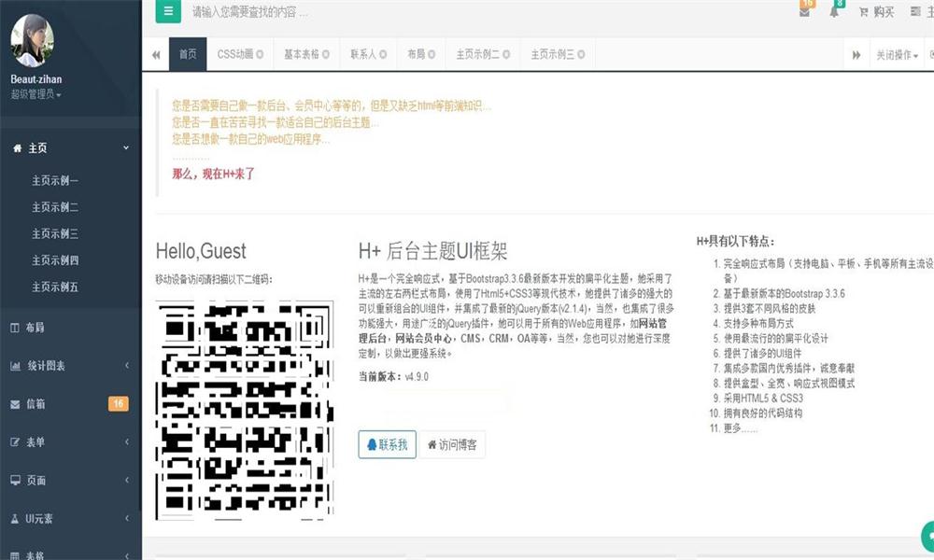Screen dimensions: 934x560
Task: Click the shopping cart 购买 link
Action: [x=876, y=12]
